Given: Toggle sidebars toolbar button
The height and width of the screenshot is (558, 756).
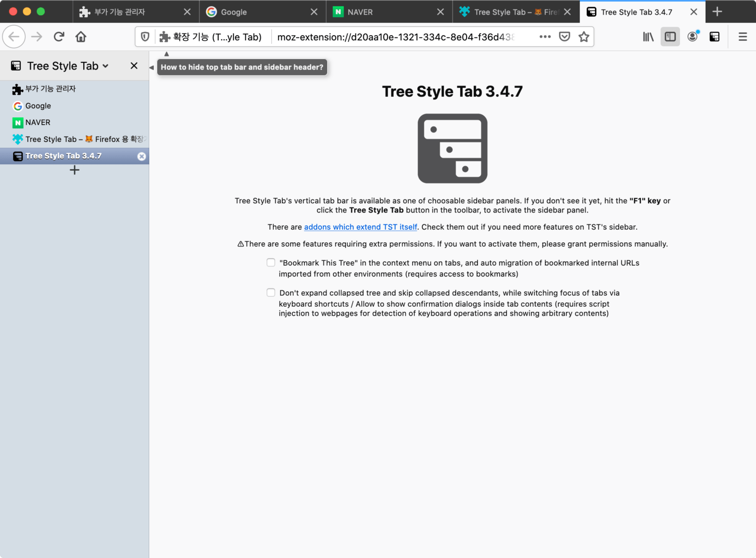Looking at the screenshot, I should (x=670, y=37).
